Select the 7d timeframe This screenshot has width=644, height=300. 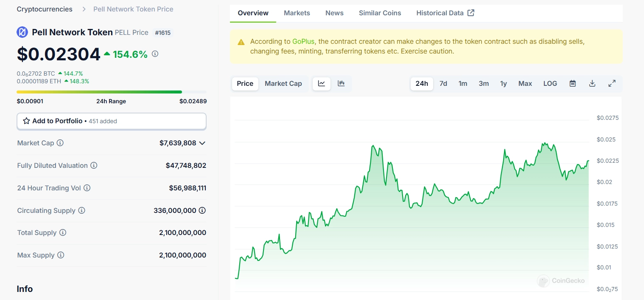[443, 84]
